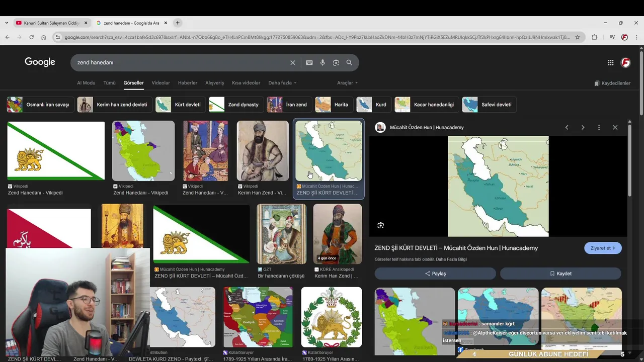This screenshot has width=644, height=362.
Task: Open Google Lens image search icon
Action: (x=336, y=63)
